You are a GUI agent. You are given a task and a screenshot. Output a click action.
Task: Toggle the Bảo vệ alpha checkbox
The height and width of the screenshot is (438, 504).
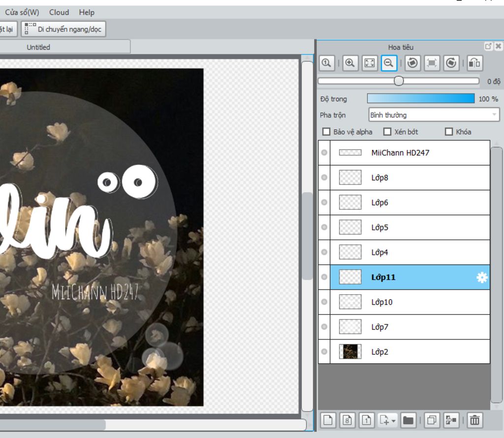click(326, 132)
